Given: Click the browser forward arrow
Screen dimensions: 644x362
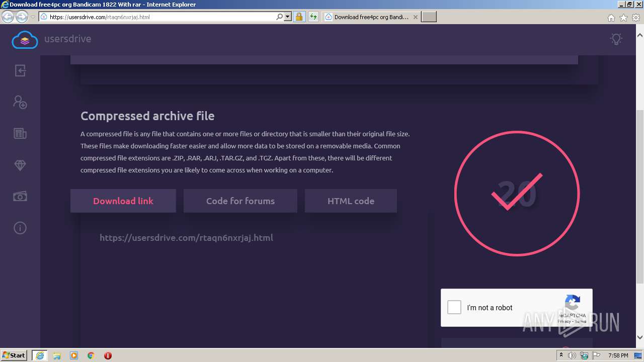Looking at the screenshot, I should coord(22,17).
